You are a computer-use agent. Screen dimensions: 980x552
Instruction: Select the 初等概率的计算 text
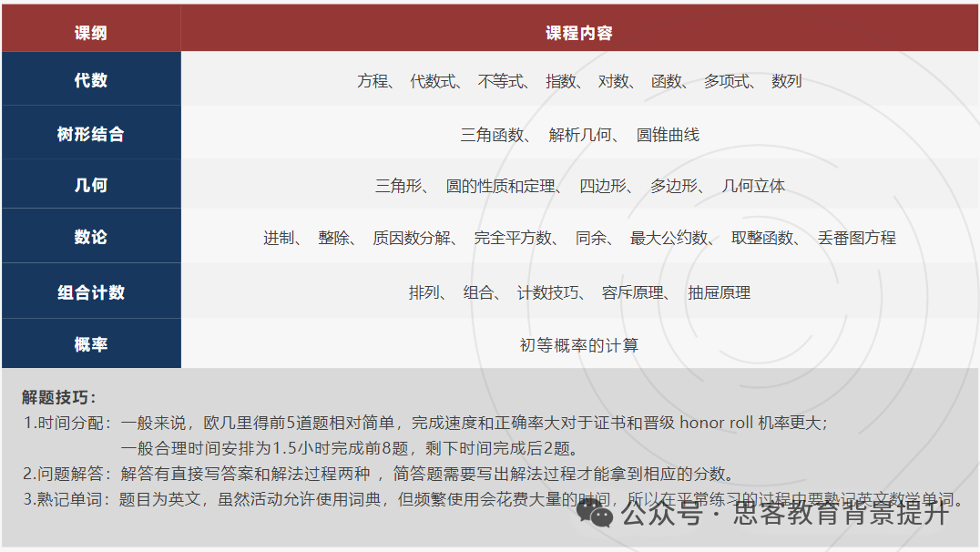(580, 344)
